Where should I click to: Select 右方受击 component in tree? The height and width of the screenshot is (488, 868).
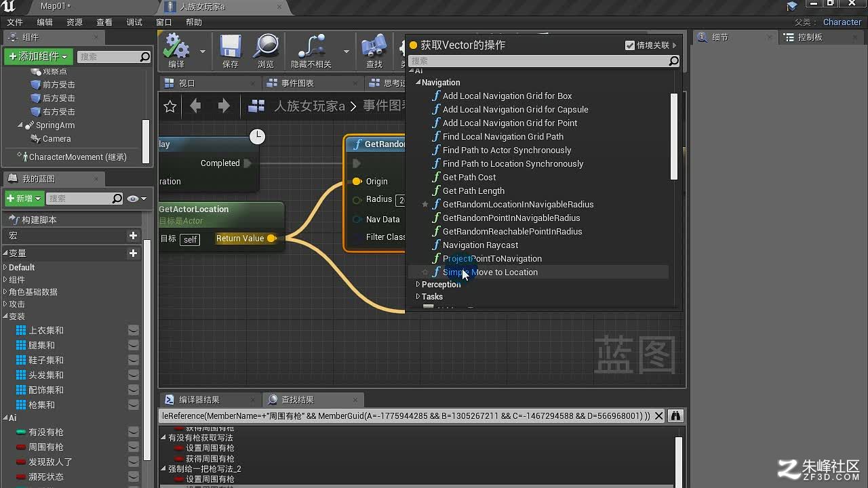coord(53,112)
